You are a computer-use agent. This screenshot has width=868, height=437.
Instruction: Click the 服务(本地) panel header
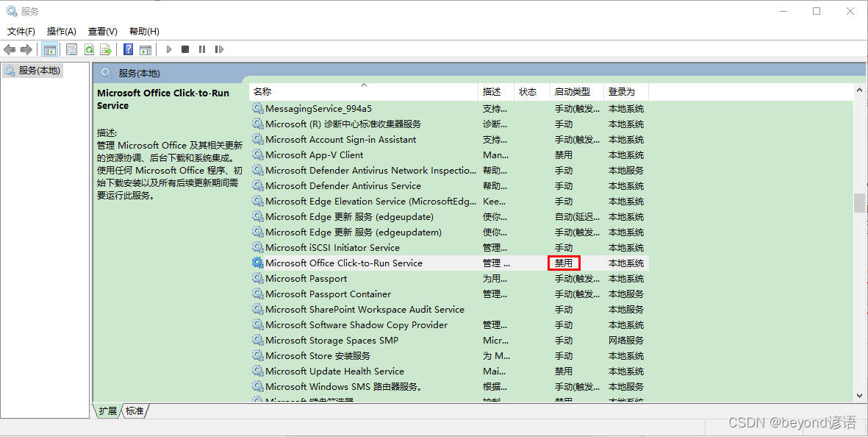coord(140,73)
